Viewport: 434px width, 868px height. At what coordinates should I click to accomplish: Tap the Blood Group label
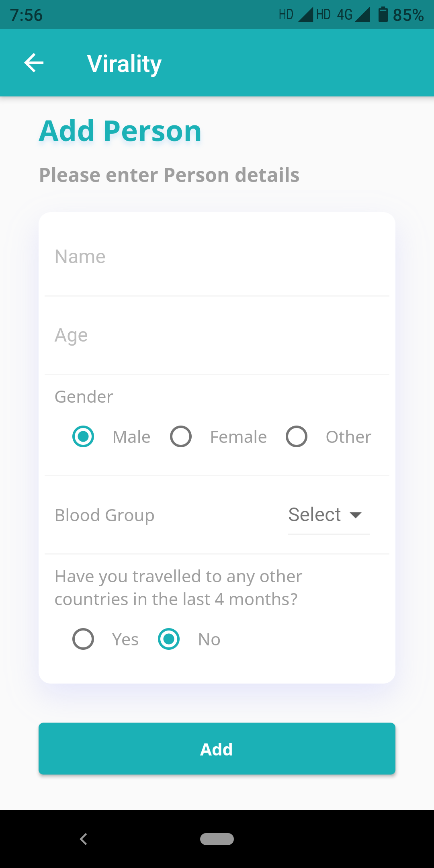pos(104,515)
